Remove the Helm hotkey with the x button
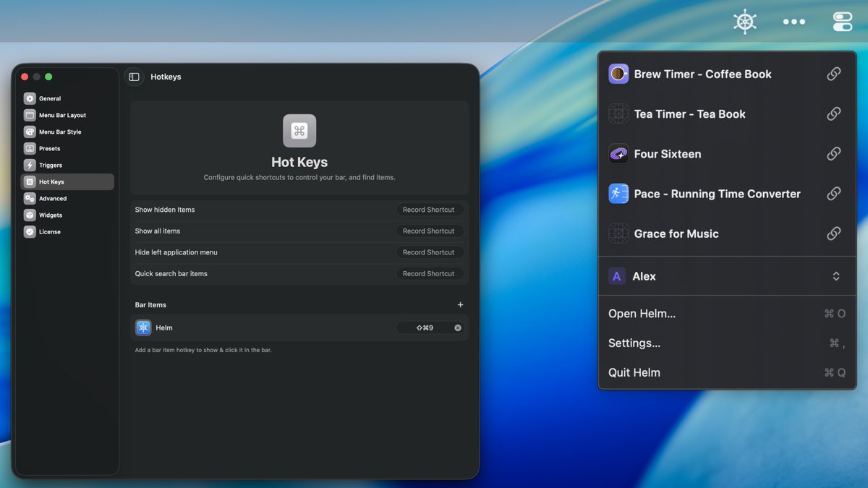 click(x=457, y=328)
